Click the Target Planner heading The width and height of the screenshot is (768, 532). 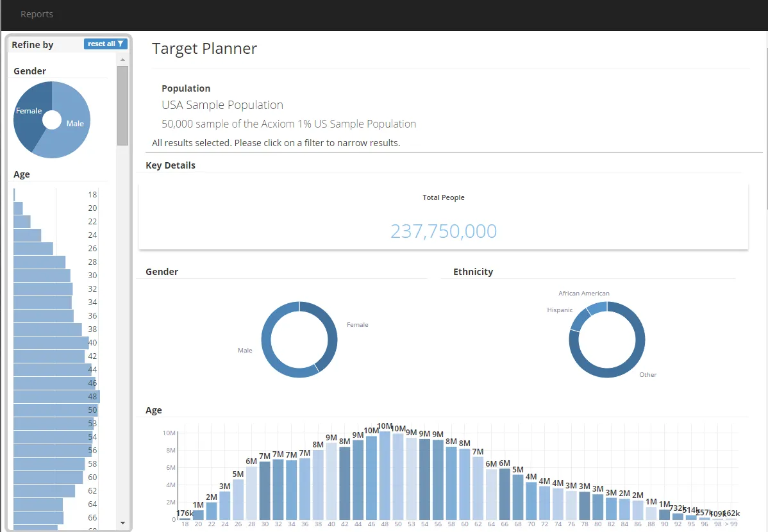tap(205, 49)
